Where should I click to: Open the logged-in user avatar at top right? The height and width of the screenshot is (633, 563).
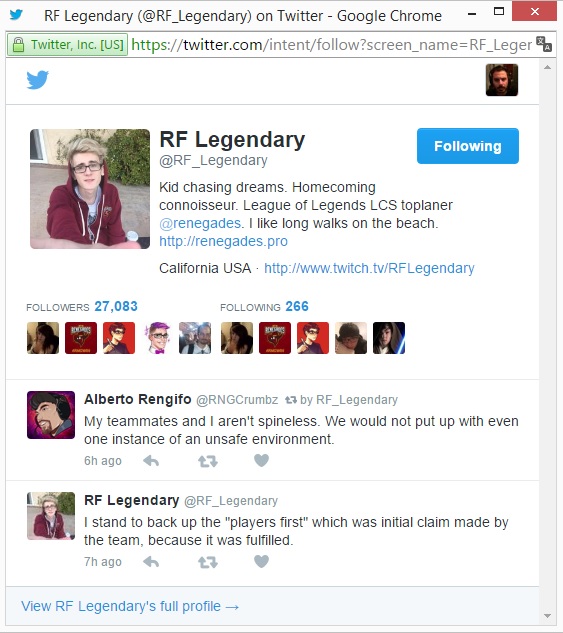pos(502,80)
